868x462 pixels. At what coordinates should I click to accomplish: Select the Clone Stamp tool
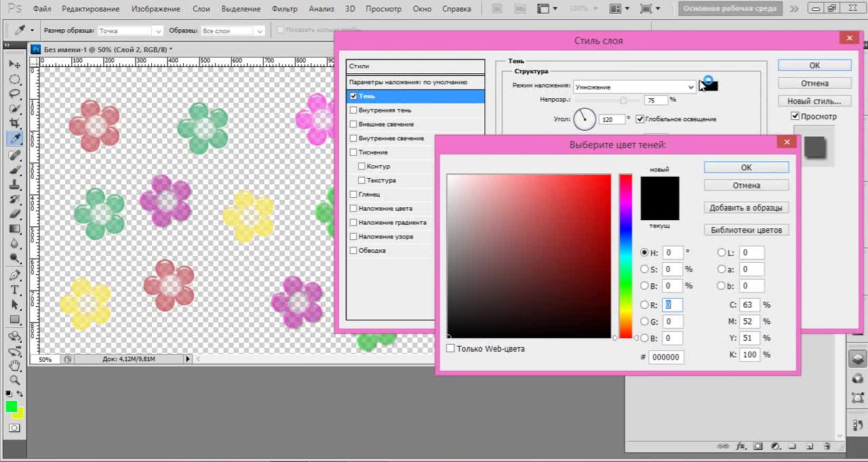click(x=14, y=184)
